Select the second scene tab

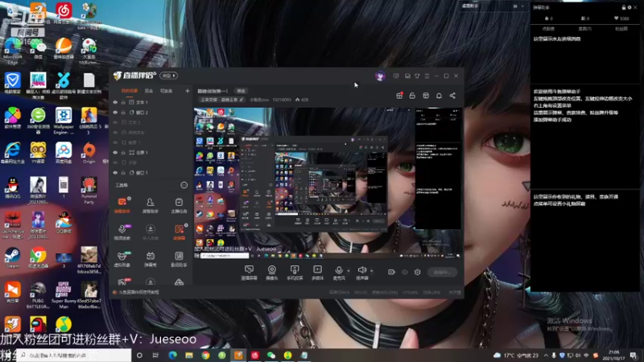149,91
